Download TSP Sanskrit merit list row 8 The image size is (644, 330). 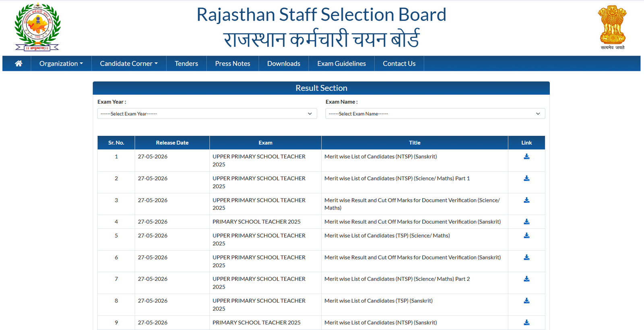[526, 301]
